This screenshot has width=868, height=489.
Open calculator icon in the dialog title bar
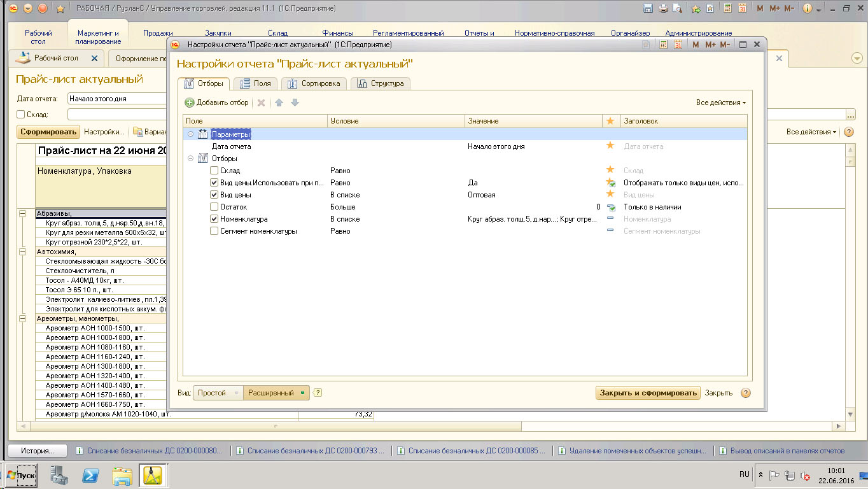[x=664, y=45]
